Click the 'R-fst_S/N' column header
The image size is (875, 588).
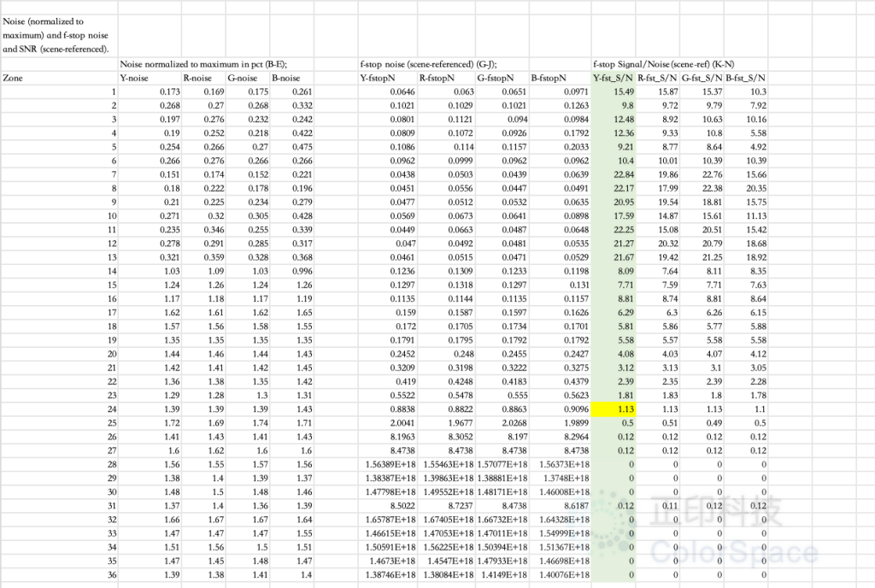click(x=658, y=78)
